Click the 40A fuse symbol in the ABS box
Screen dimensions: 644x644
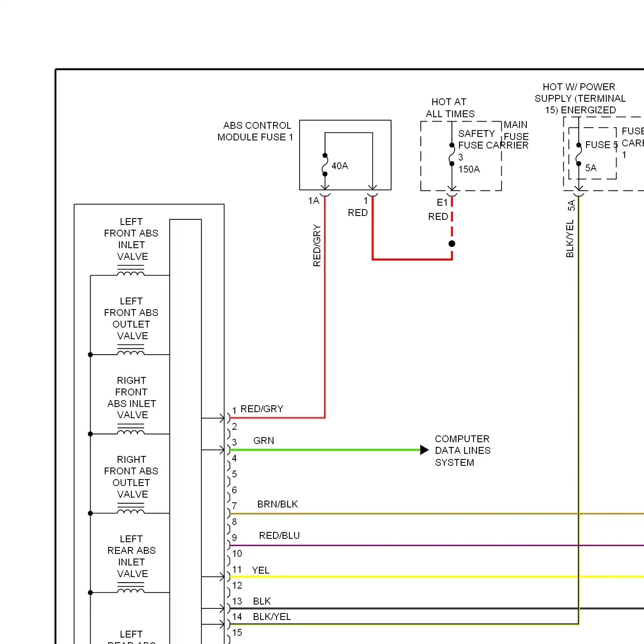(325, 164)
